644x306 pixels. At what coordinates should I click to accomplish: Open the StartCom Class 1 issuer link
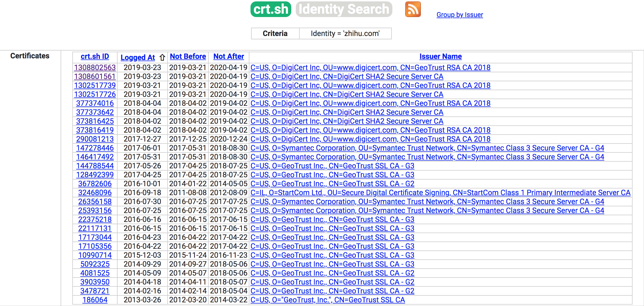440,193
